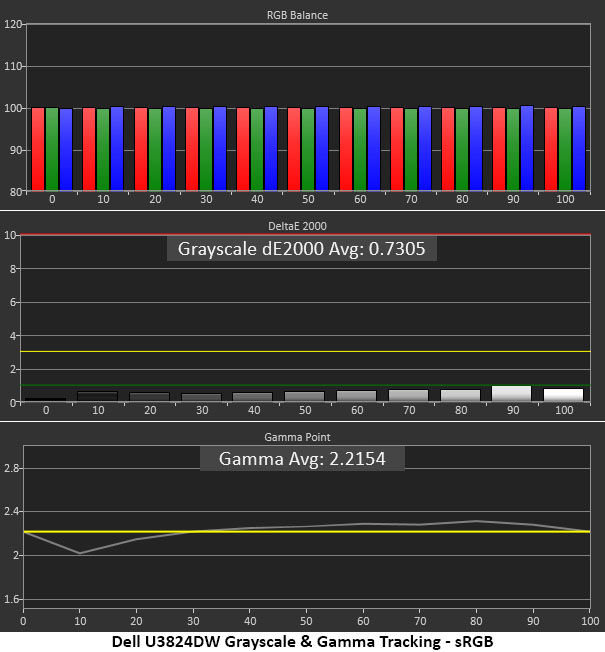The height and width of the screenshot is (652, 605).
Task: Click the Dell U3824DW caption text
Action: point(303,642)
